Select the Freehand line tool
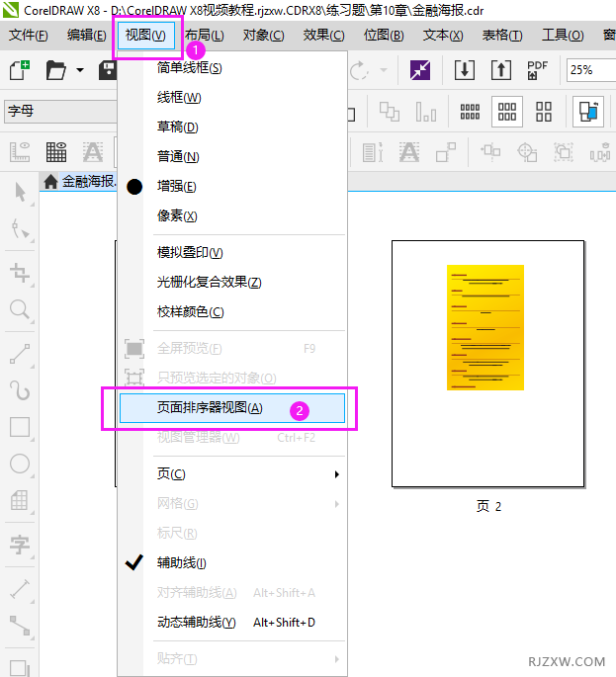616x677 pixels. (x=20, y=354)
